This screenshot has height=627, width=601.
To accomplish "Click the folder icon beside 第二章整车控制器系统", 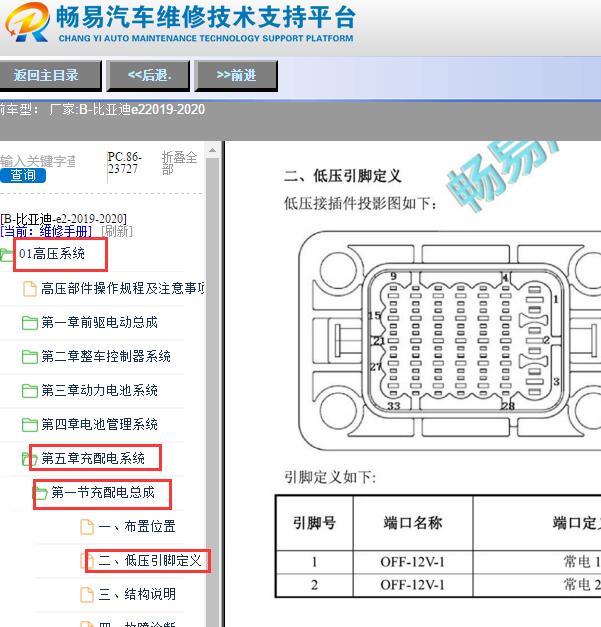I will (x=30, y=357).
